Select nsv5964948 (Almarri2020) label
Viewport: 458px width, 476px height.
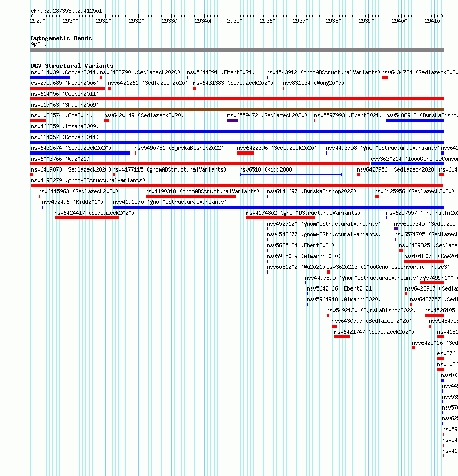tap(344, 299)
